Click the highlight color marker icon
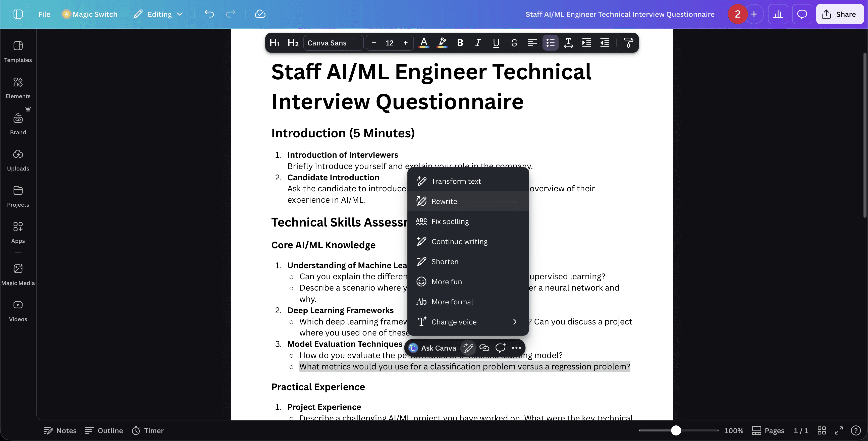This screenshot has width=868, height=441. [x=442, y=43]
